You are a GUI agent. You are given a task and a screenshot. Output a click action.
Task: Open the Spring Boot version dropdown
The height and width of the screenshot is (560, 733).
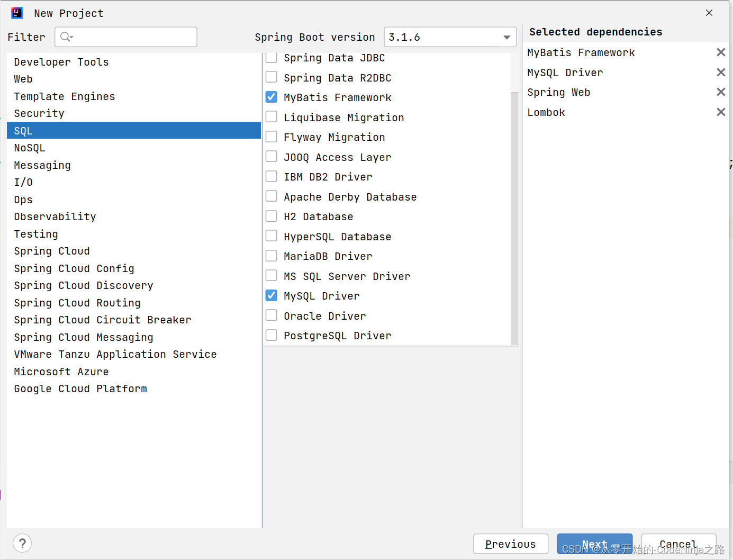[450, 37]
